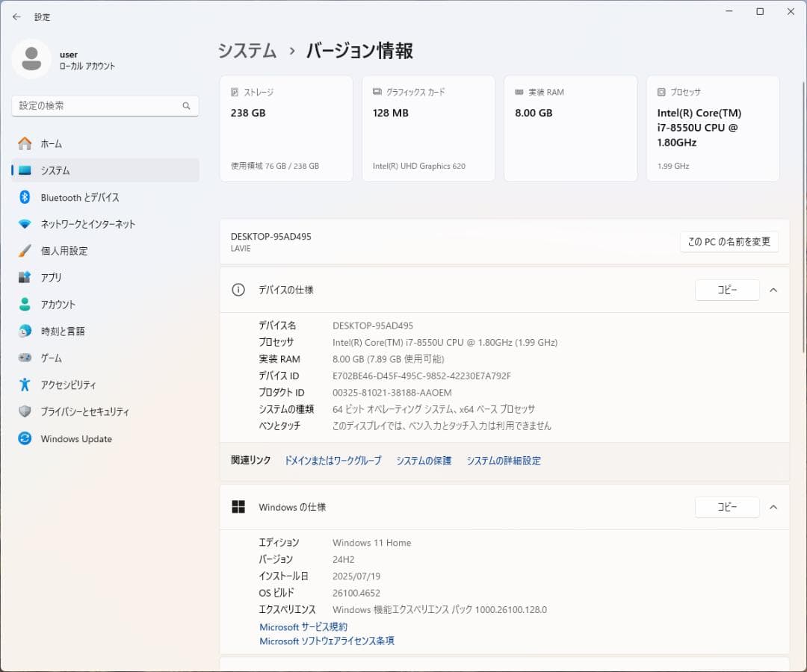Open Bluetooth とデバイス settings
The width and height of the screenshot is (807, 672).
point(78,197)
